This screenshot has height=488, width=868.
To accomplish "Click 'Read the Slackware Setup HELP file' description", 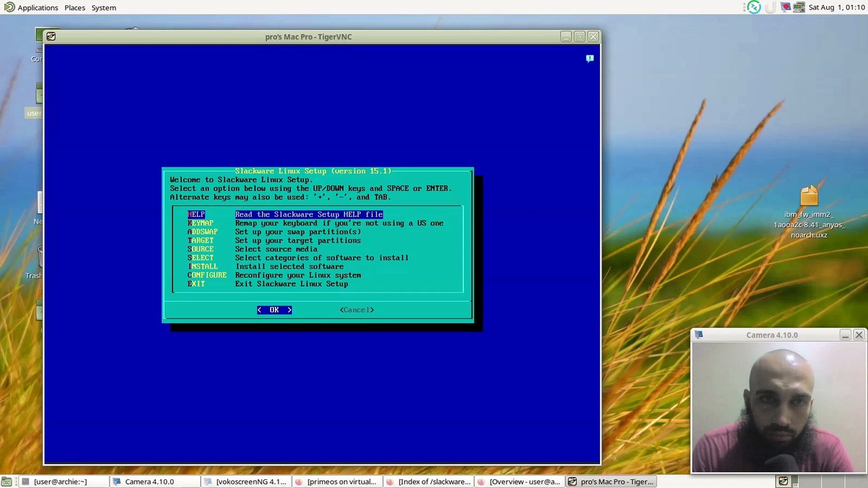I will pyautogui.click(x=309, y=214).
